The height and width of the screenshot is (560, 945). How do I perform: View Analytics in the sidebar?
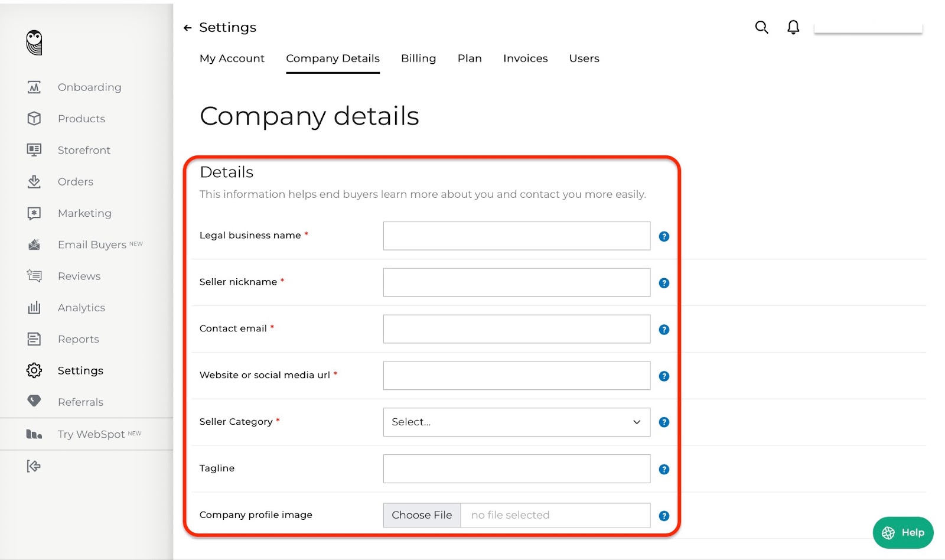click(x=82, y=308)
